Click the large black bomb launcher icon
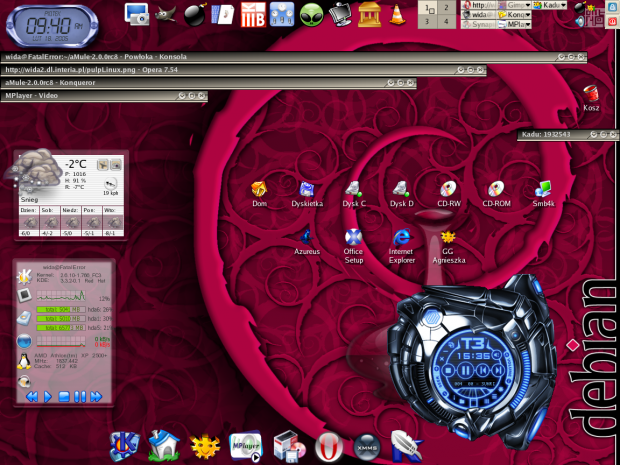Screen dimensions: 620x465 click(x=195, y=15)
